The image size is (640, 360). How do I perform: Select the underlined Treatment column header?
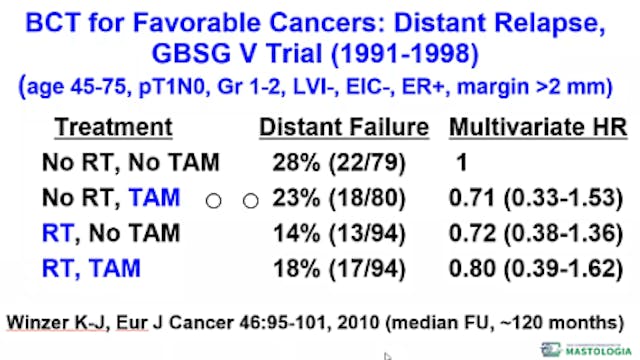[113, 127]
